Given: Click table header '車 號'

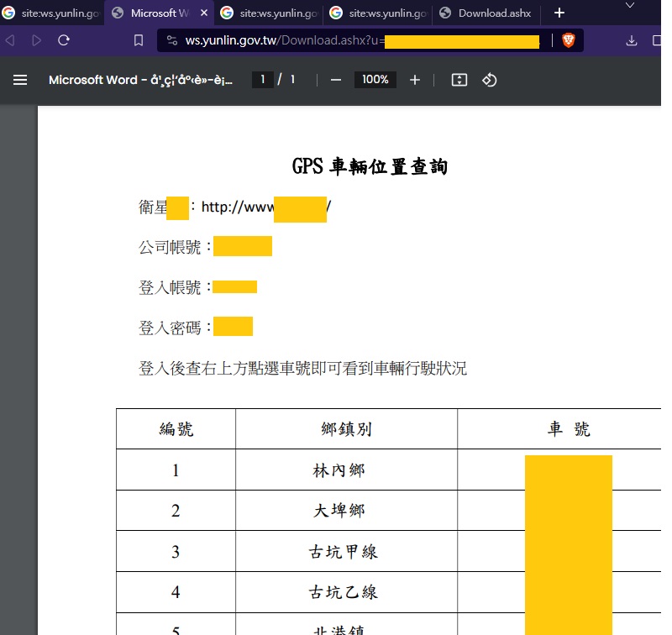Looking at the screenshot, I should [x=569, y=429].
